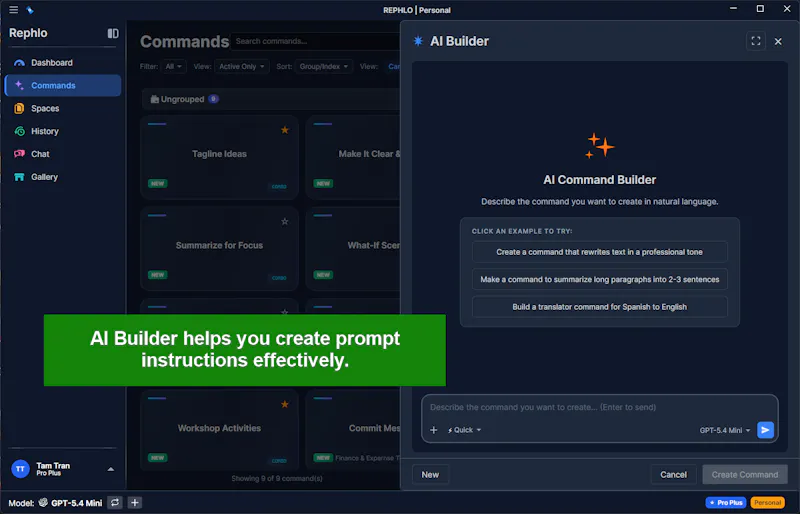The width and height of the screenshot is (800, 514).
Task: Click the add model plus icon in status bar
Action: 135,503
